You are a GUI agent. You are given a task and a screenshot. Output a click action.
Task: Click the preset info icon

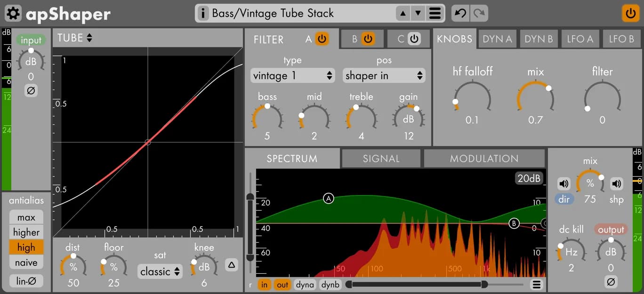pyautogui.click(x=203, y=13)
